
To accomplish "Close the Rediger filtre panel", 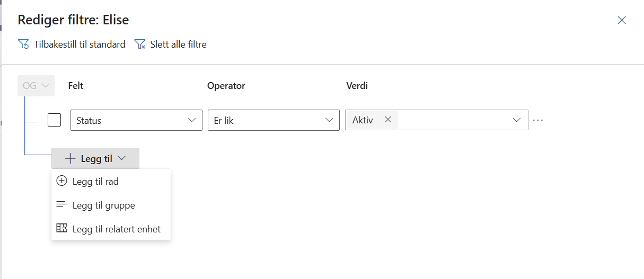I will coord(622,20).
